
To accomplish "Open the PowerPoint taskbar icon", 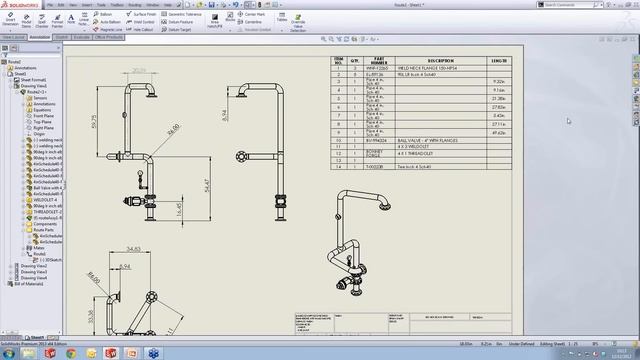I will coord(132,353).
